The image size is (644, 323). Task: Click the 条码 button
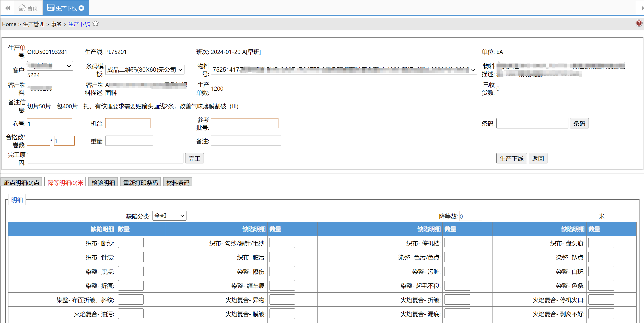tap(579, 123)
